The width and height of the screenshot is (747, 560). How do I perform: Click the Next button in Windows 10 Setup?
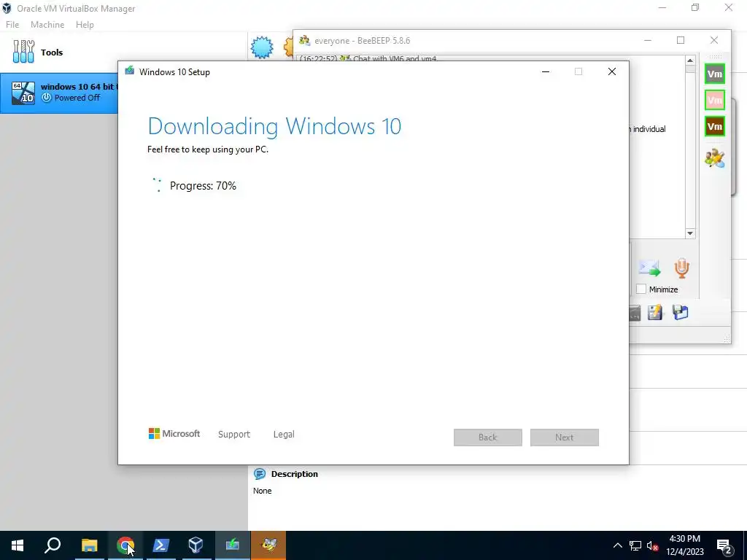coord(565,437)
